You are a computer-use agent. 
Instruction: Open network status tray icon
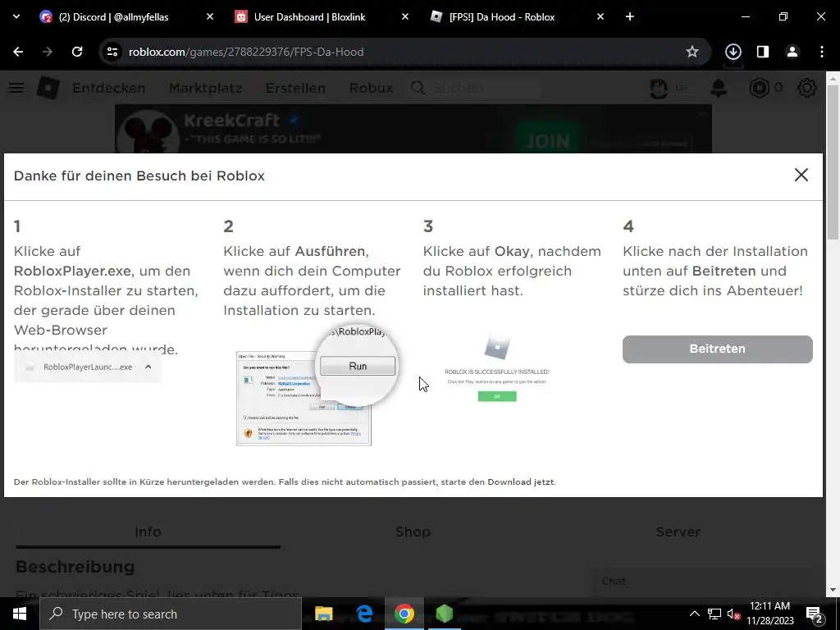[x=714, y=614]
